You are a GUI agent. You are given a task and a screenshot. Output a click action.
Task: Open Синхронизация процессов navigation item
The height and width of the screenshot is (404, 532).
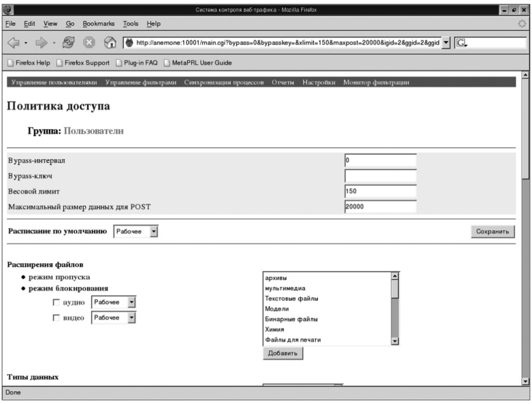click(x=224, y=82)
